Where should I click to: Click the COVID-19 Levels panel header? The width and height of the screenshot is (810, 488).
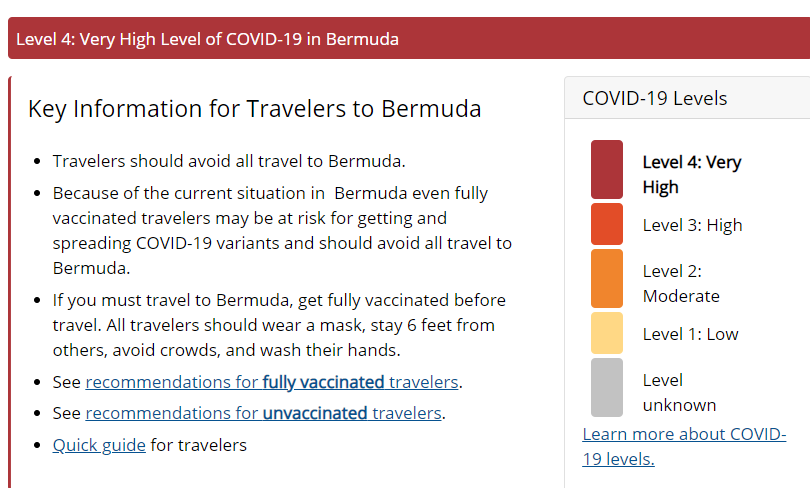(x=654, y=98)
